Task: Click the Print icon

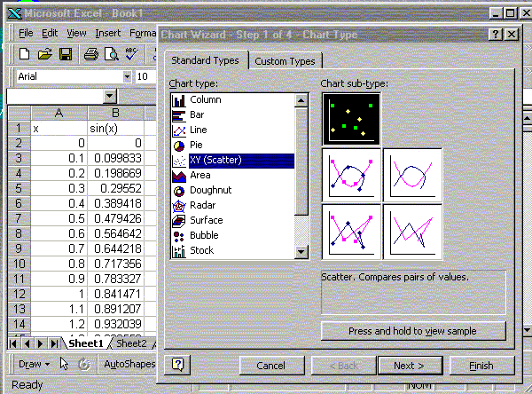Action: click(91, 54)
